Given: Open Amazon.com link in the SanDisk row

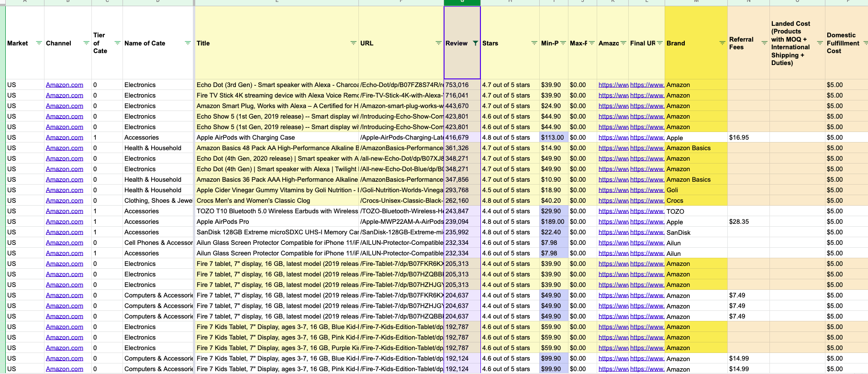Looking at the screenshot, I should (x=65, y=232).
